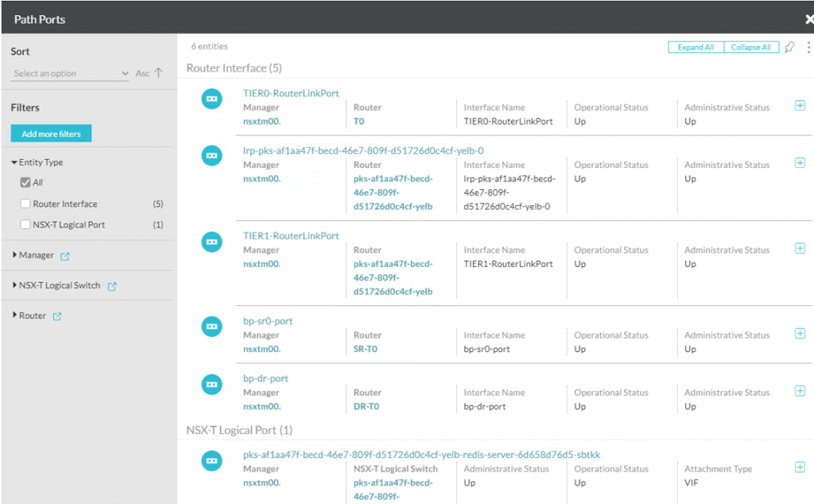Check the Router Interface filter checkbox

25,204
